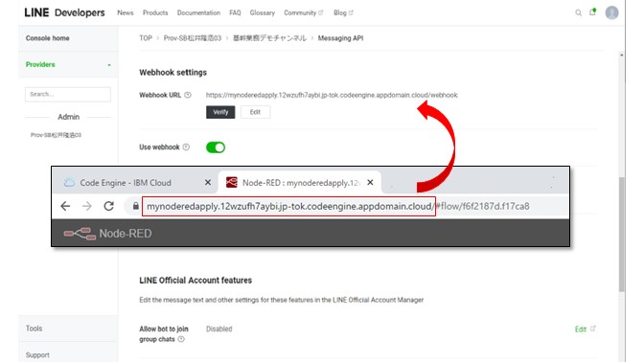Edit the webhook URL
Viewport: 644px width, 362px height.
(x=255, y=112)
